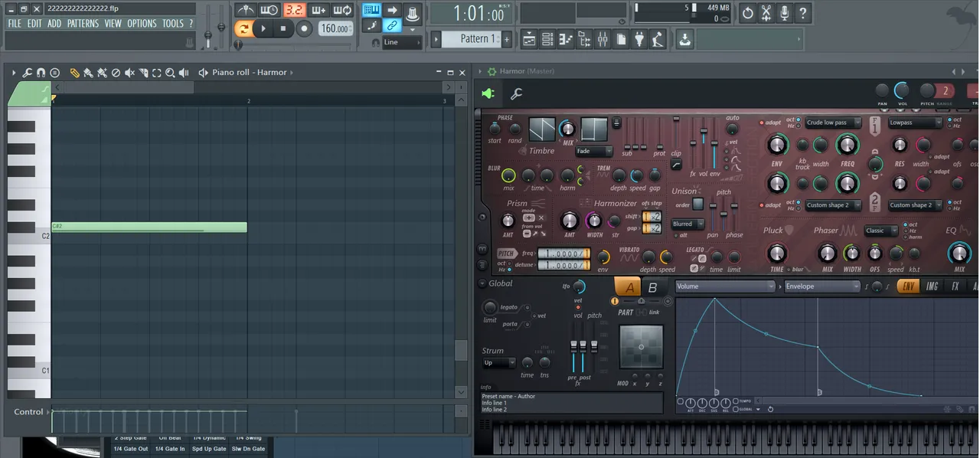Open the piano roll toolbar icon
The width and height of the screenshot is (980, 458).
(566, 39)
